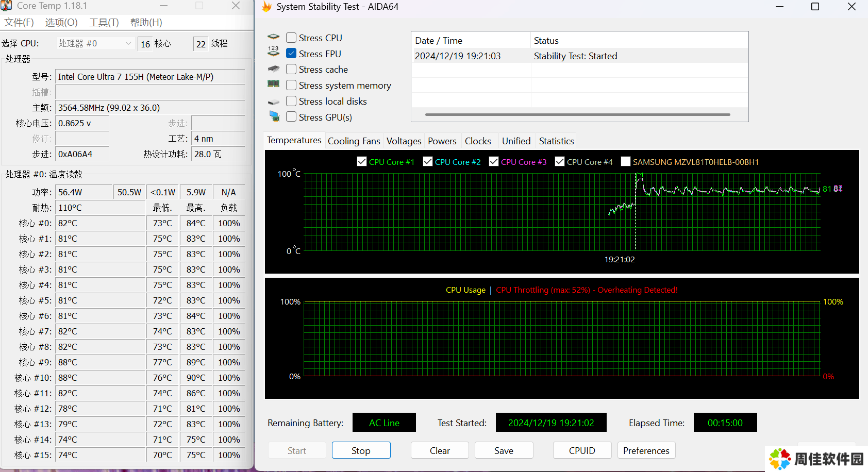
Task: Click the CPU chip icon beside Stress CPU
Action: click(x=274, y=37)
